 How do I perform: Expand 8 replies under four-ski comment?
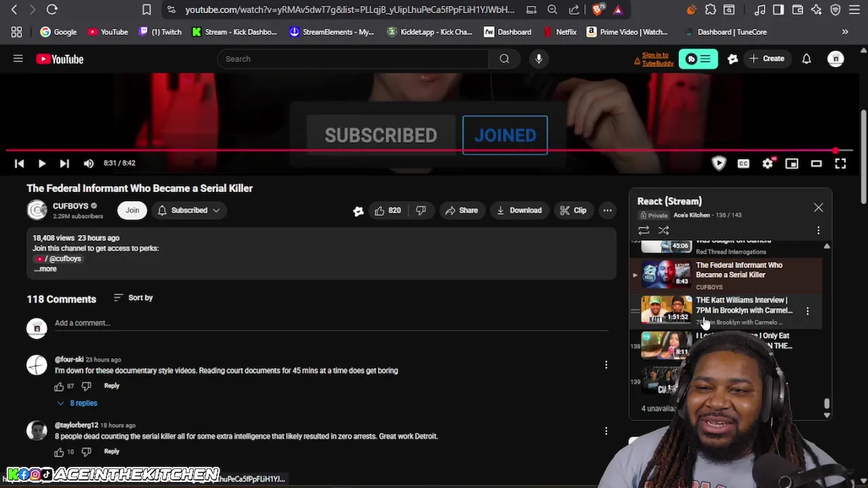77,403
